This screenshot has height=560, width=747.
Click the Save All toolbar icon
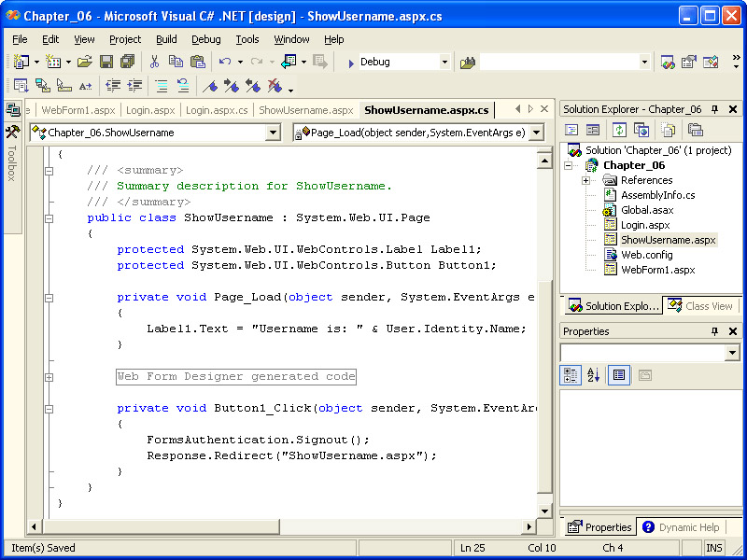point(126,62)
